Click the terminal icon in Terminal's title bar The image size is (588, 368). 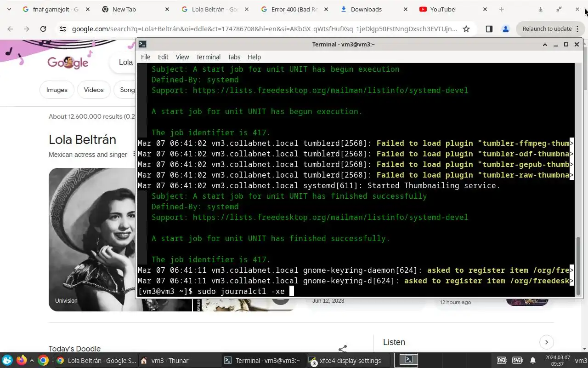click(x=142, y=44)
